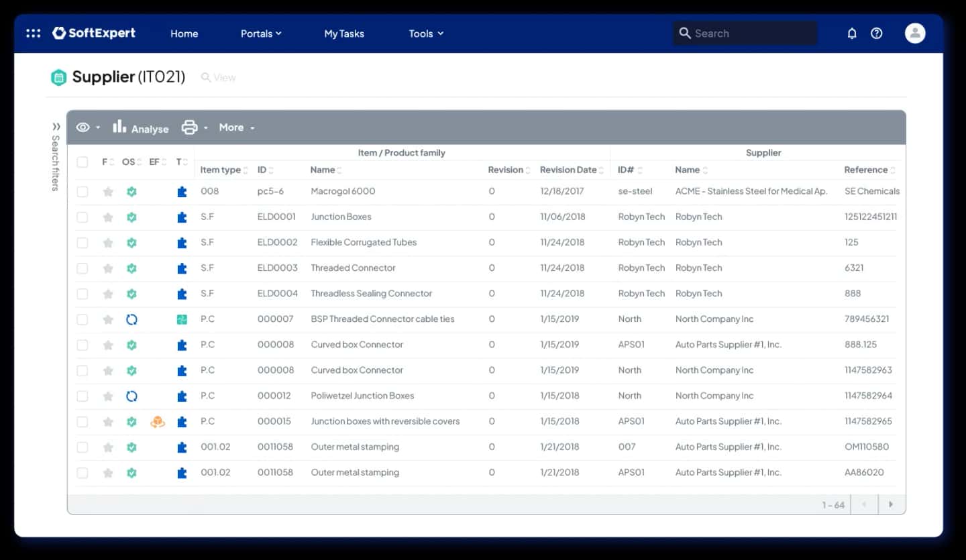The height and width of the screenshot is (560, 966).
Task: Click the orange EF icon for Junction boxes with reversible covers
Action: click(x=158, y=422)
